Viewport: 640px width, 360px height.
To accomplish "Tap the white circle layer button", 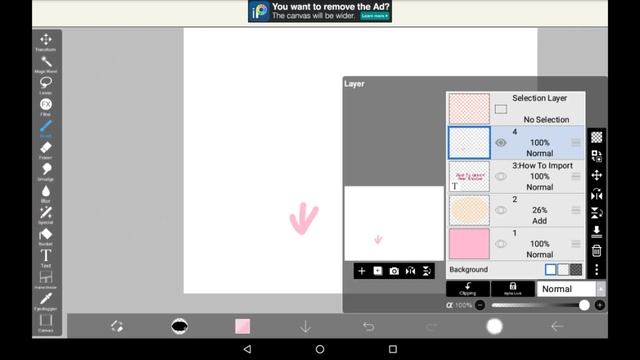I will pyautogui.click(x=494, y=327).
